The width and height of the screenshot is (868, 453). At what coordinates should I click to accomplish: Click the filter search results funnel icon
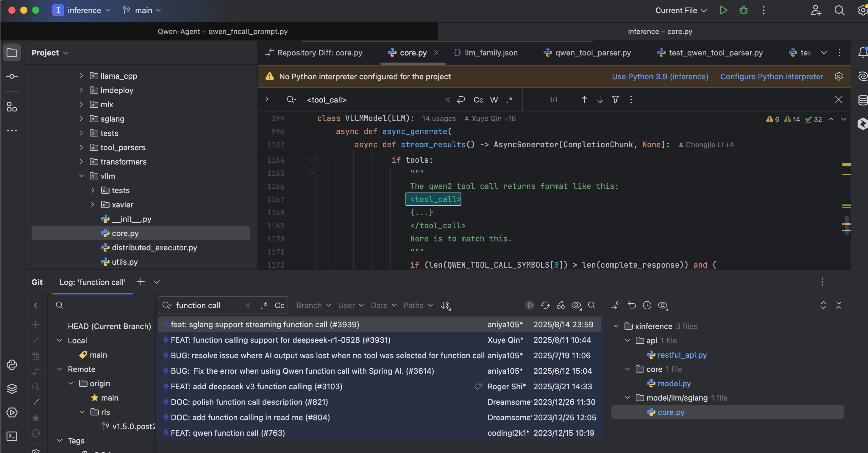[615, 100]
